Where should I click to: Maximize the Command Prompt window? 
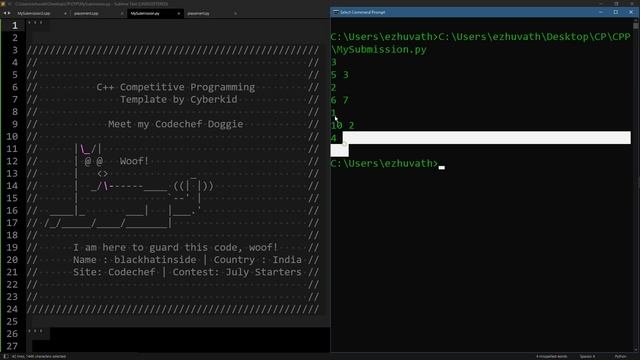(x=616, y=12)
